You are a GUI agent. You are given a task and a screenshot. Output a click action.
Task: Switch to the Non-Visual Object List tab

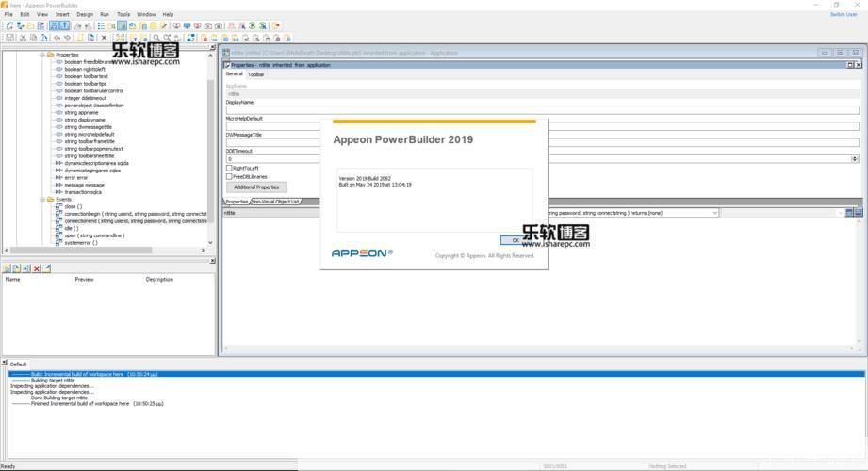(x=276, y=202)
